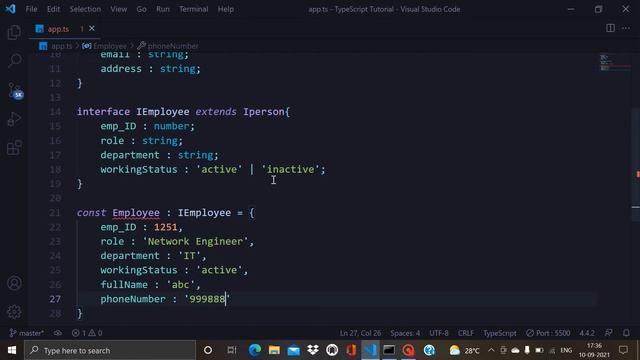
Task: Open File Explorer from taskbar
Action: 274,350
